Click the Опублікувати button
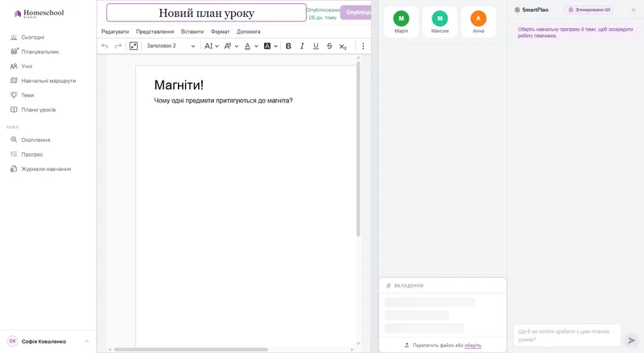Viewport: 644px width, 353px height. click(356, 12)
